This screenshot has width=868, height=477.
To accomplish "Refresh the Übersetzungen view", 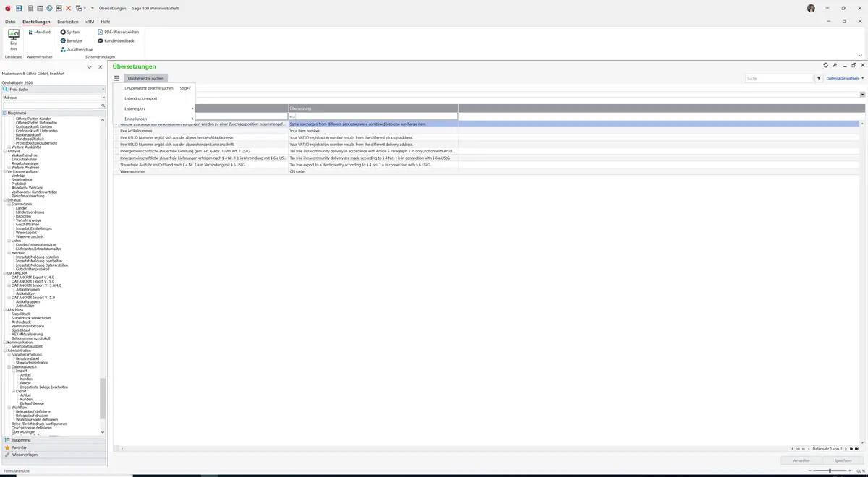I will click(x=826, y=66).
